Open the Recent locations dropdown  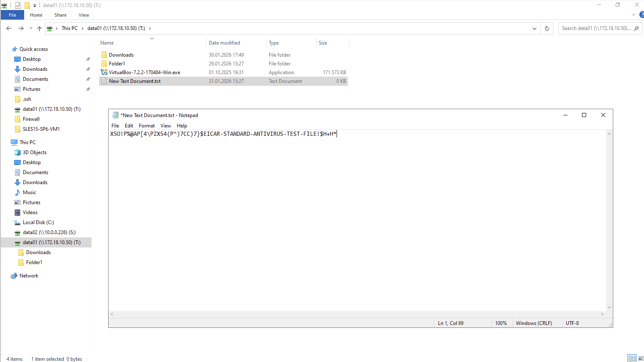(31, 28)
